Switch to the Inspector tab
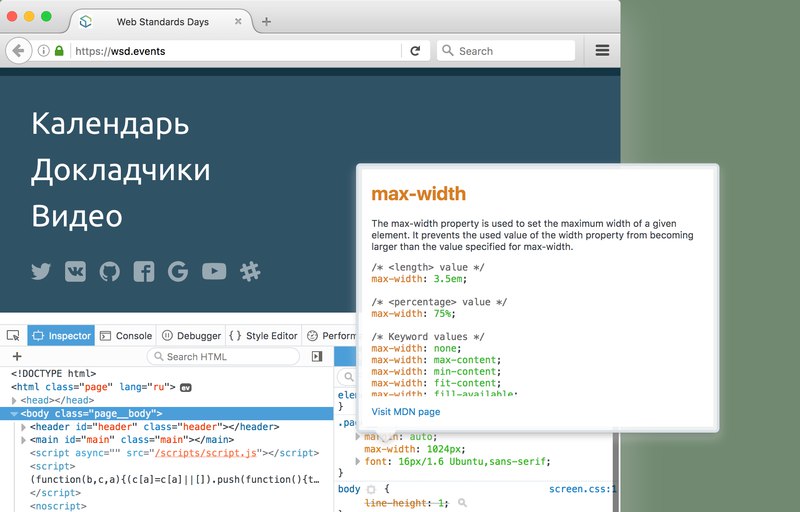The image size is (800, 512). tap(61, 336)
